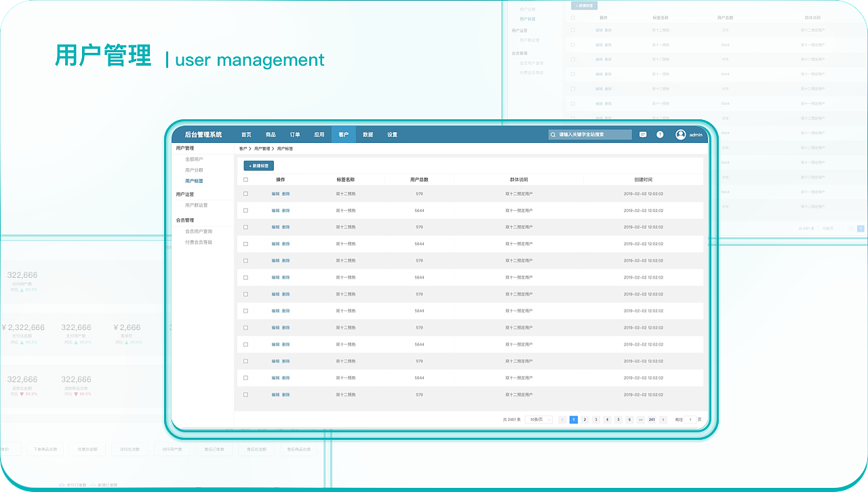
Task: Check the seventh table row's checkbox
Action: pyautogui.click(x=245, y=294)
